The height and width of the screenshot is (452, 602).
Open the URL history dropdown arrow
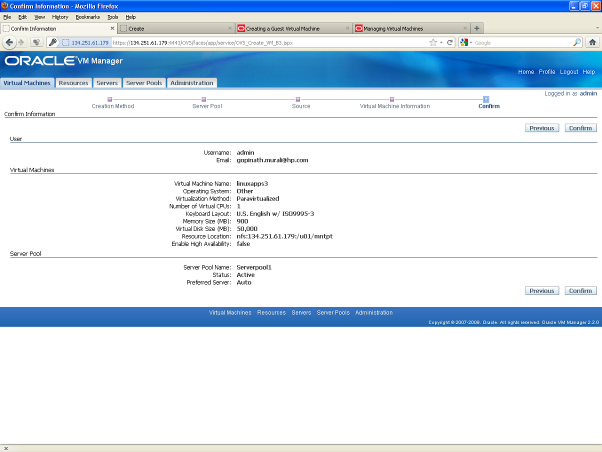pyautogui.click(x=441, y=43)
